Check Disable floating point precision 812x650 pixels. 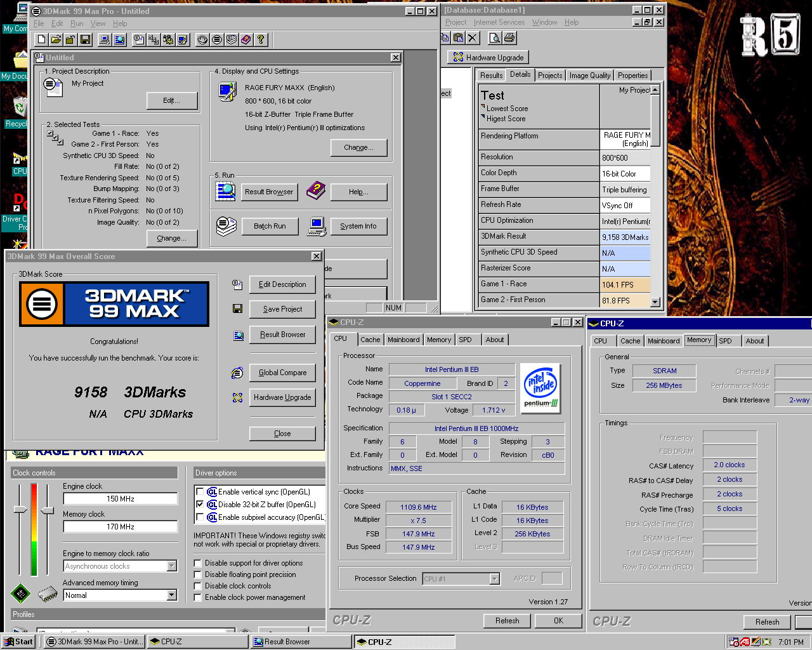198,574
